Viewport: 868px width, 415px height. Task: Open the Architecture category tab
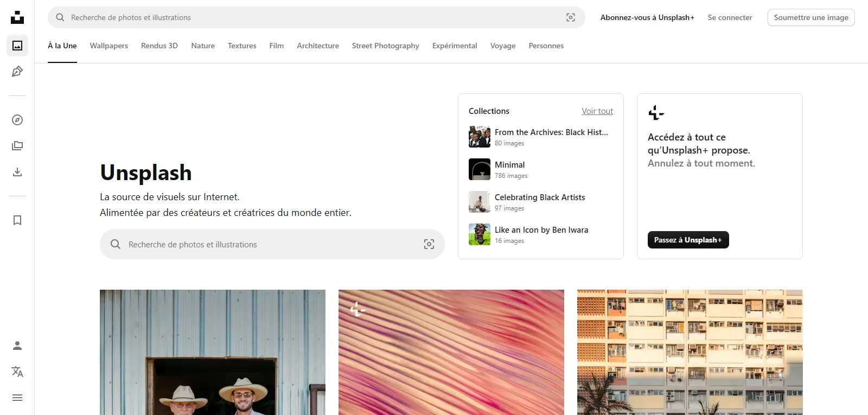pyautogui.click(x=317, y=46)
